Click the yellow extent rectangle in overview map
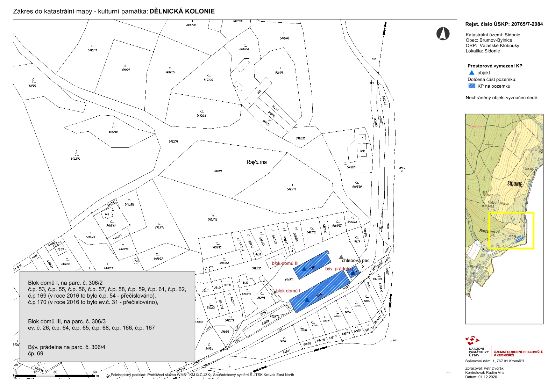Viewport: 555px width, 392px height. tap(511, 231)
